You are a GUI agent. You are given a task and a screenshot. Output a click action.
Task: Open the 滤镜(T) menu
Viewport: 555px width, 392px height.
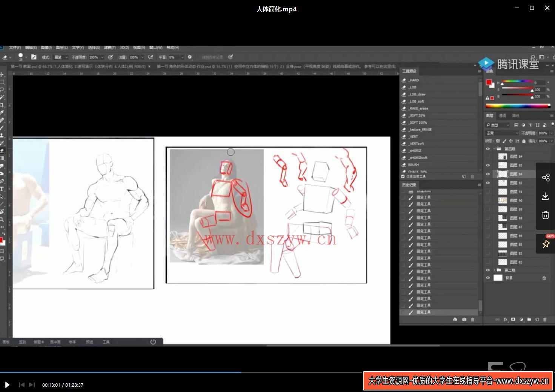tap(109, 48)
